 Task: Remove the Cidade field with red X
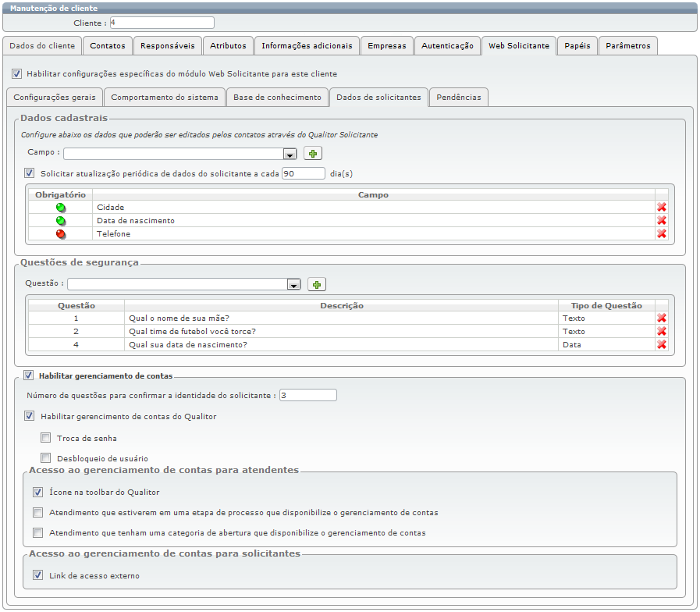click(662, 208)
